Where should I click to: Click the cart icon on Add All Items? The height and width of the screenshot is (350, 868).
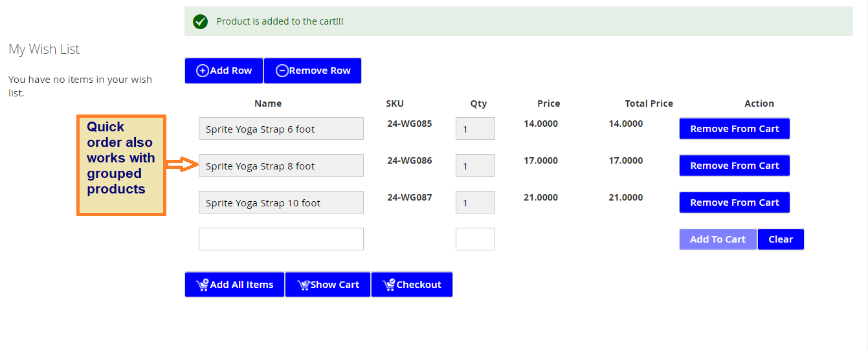[203, 285]
